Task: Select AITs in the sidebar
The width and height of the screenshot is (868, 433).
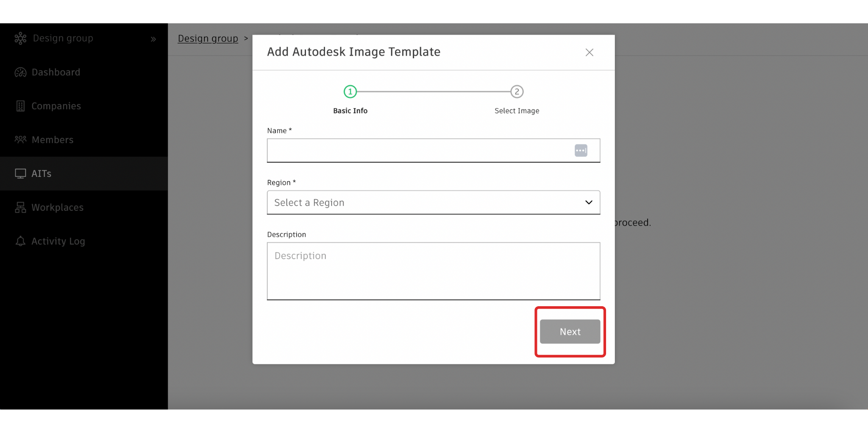Action: tap(84, 173)
